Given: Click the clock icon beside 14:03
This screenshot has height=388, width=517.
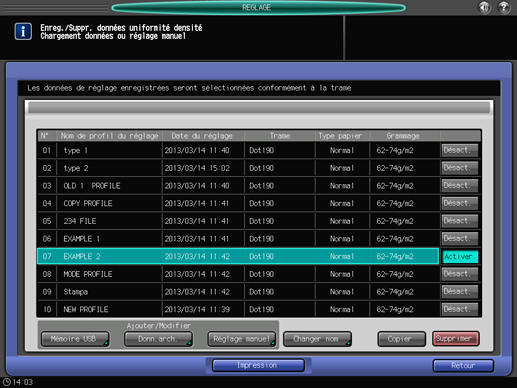Looking at the screenshot, I should (6, 382).
